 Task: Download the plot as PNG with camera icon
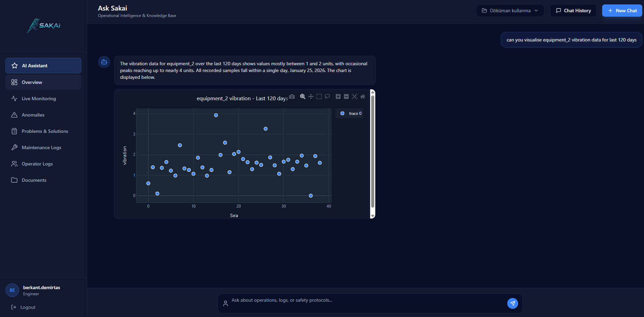click(292, 96)
